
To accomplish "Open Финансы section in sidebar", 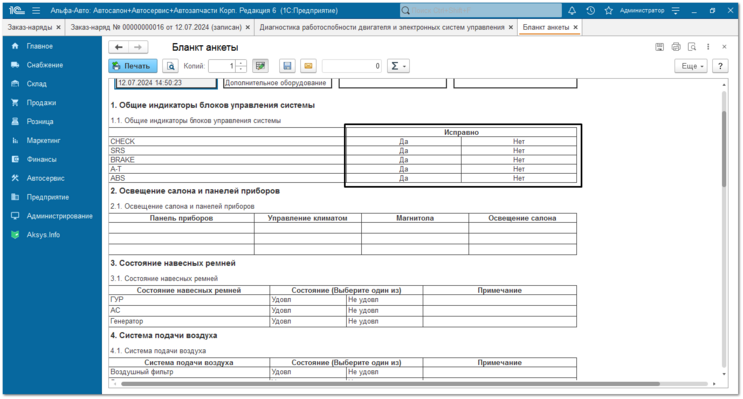I will click(x=42, y=159).
